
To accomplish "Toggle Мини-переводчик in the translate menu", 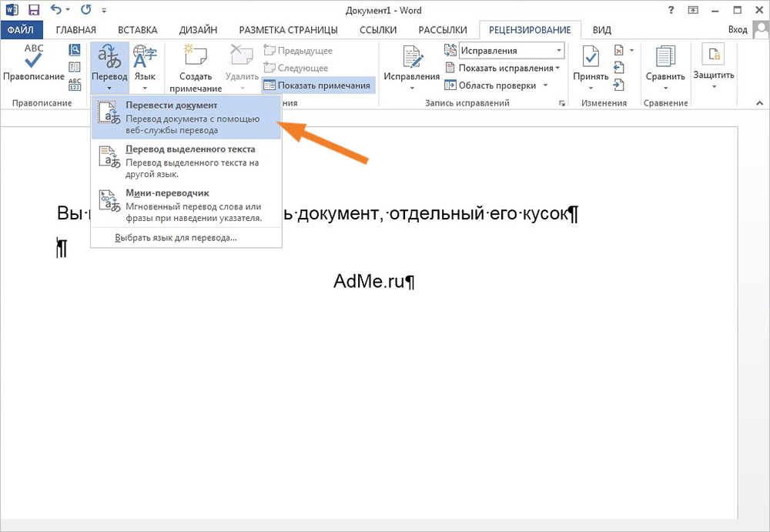I will 186,205.
